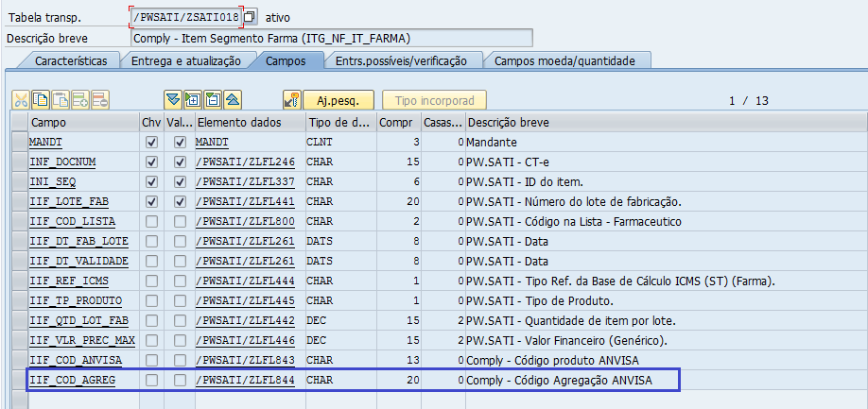The image size is (868, 409).
Task: Click the insert row icon
Action: pyautogui.click(x=80, y=100)
